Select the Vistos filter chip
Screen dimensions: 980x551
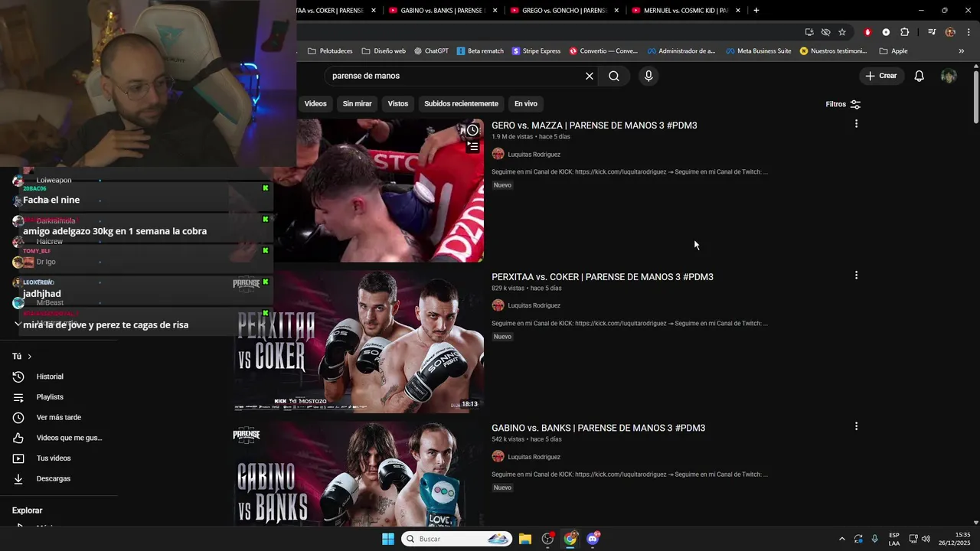click(x=398, y=104)
